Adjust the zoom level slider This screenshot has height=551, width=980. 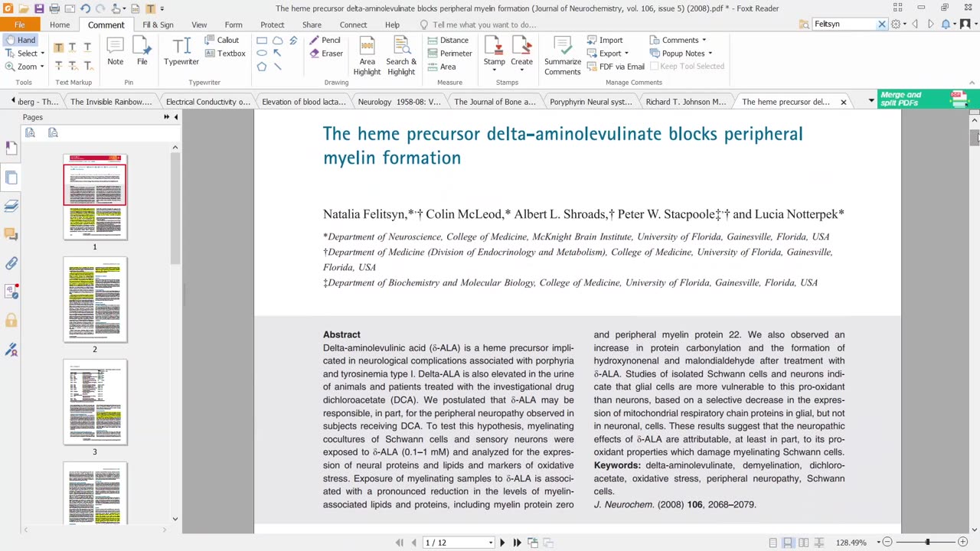(927, 543)
